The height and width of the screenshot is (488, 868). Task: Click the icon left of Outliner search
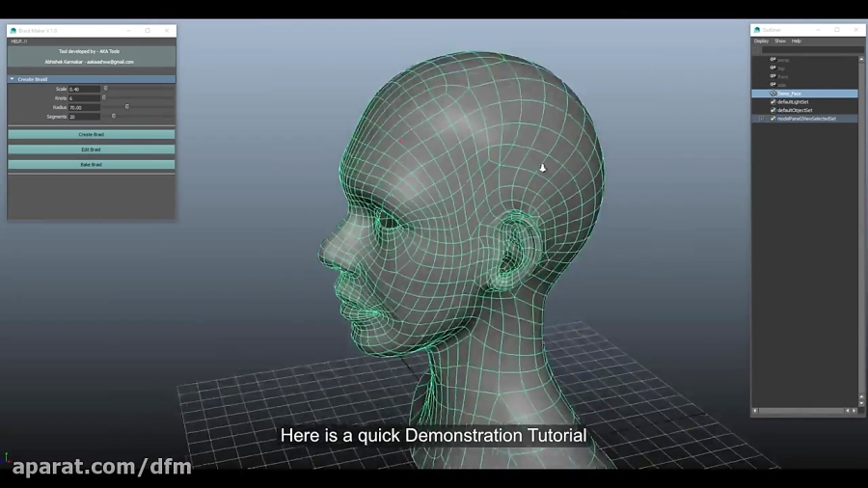pos(757,50)
